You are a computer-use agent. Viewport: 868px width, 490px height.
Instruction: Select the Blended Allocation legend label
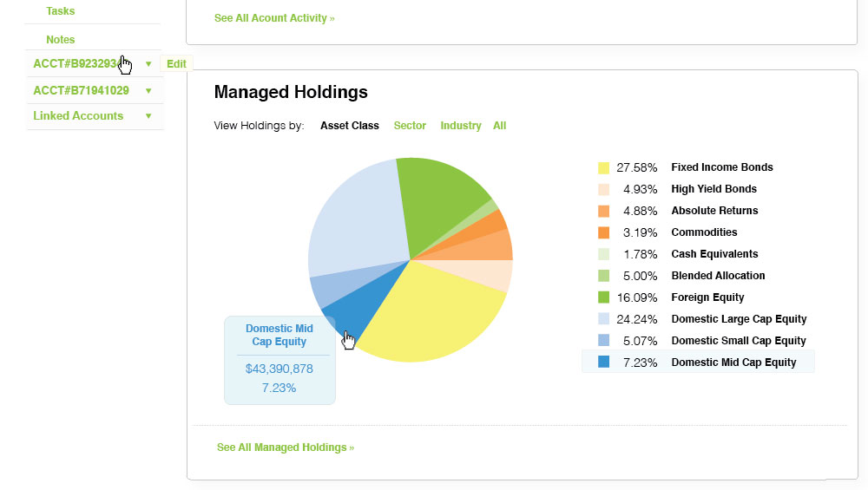click(x=718, y=276)
